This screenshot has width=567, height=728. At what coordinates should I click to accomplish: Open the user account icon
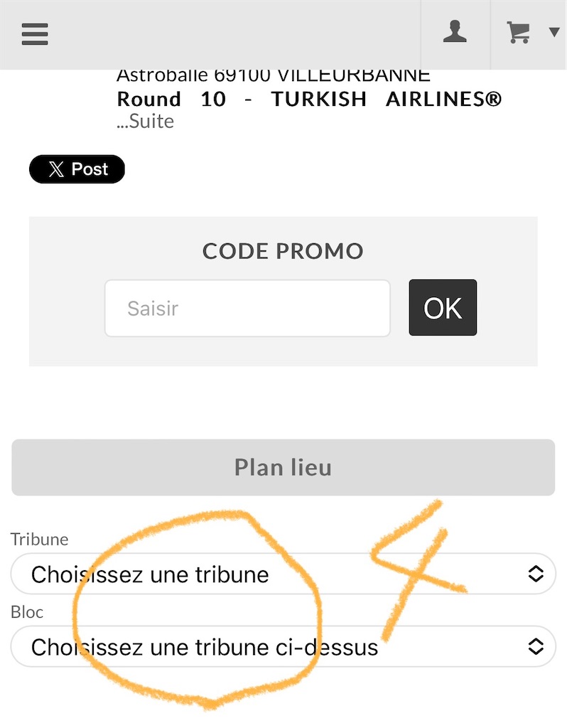[455, 33]
